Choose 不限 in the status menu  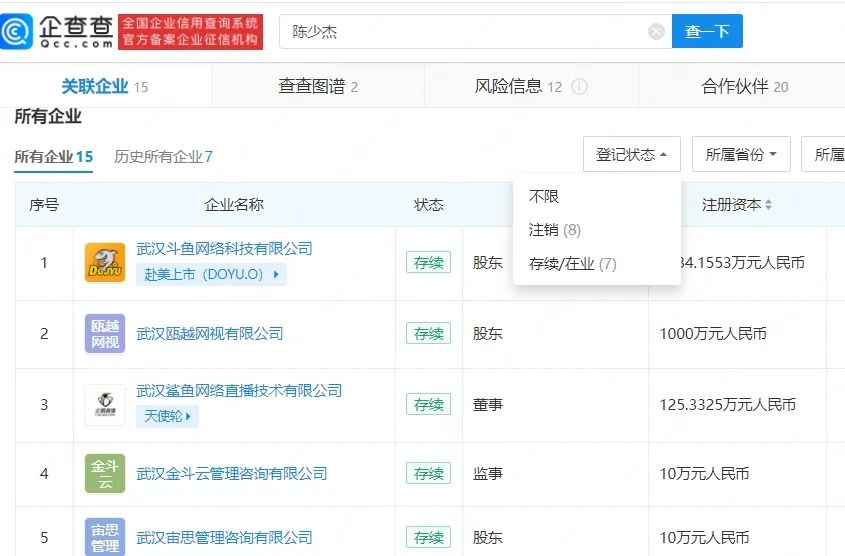(x=544, y=196)
